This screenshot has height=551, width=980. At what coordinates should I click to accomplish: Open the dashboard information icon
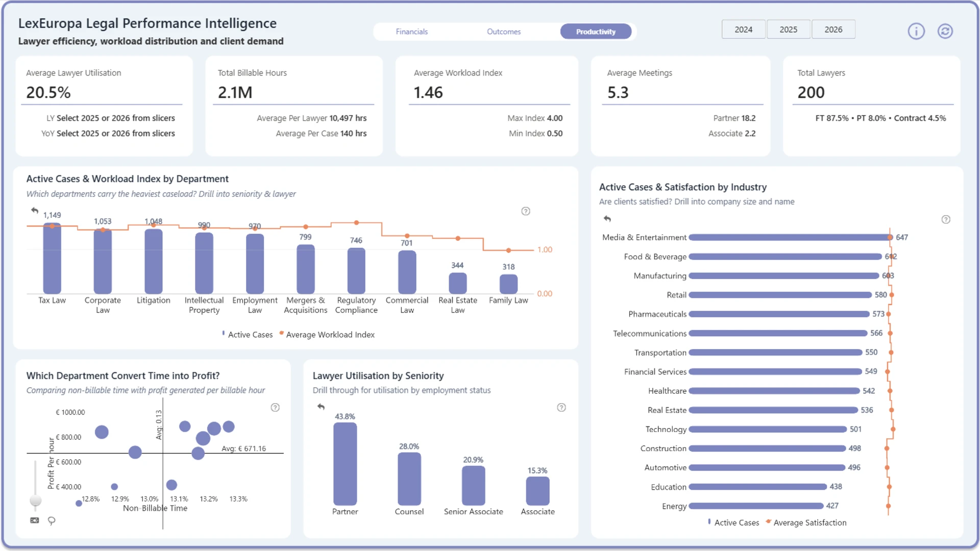(x=916, y=32)
